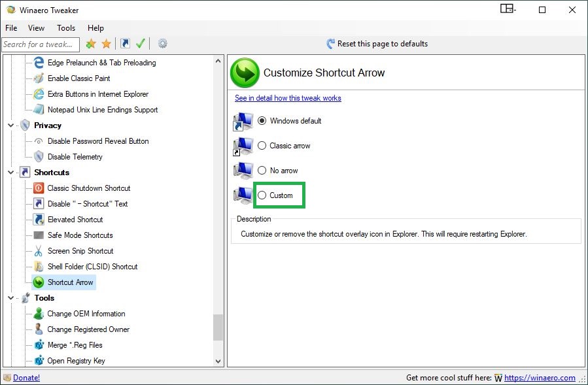Click the Internet Explorer icon in tree
The image size is (588, 385).
click(39, 94)
